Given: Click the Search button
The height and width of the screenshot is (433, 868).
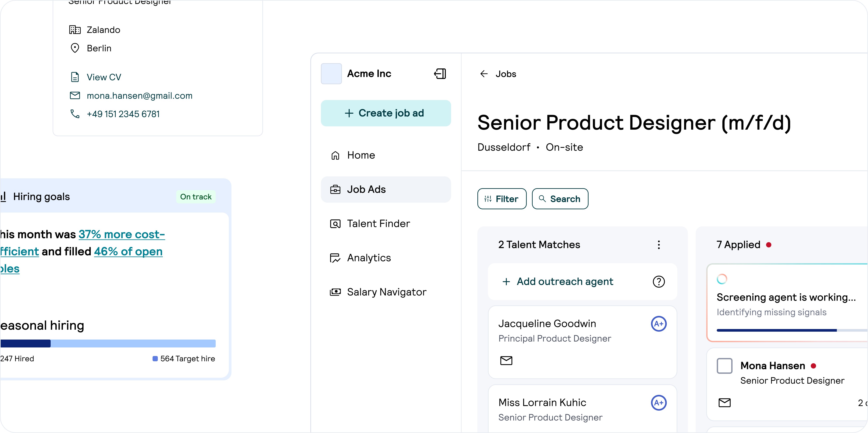Looking at the screenshot, I should pos(560,199).
